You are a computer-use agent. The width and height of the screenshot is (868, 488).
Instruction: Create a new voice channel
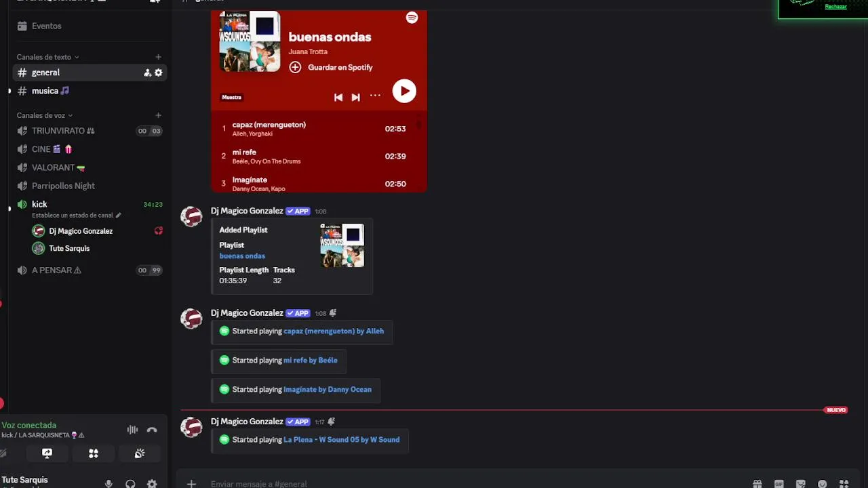coord(158,115)
